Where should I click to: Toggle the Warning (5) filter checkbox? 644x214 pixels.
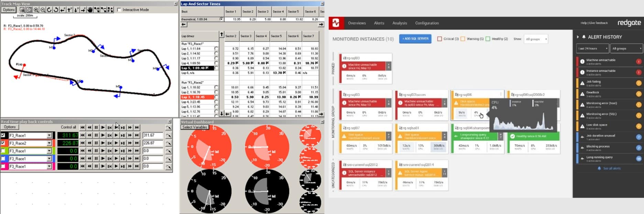pos(463,39)
